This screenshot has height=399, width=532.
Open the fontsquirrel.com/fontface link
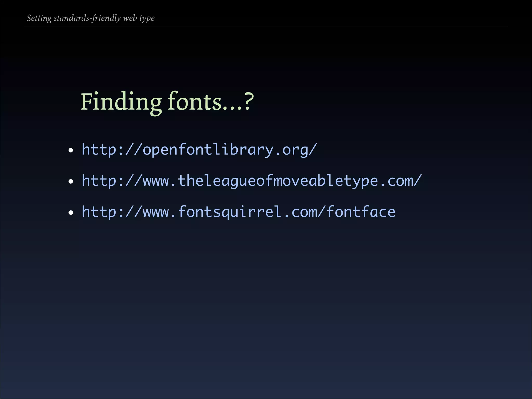[x=238, y=212]
